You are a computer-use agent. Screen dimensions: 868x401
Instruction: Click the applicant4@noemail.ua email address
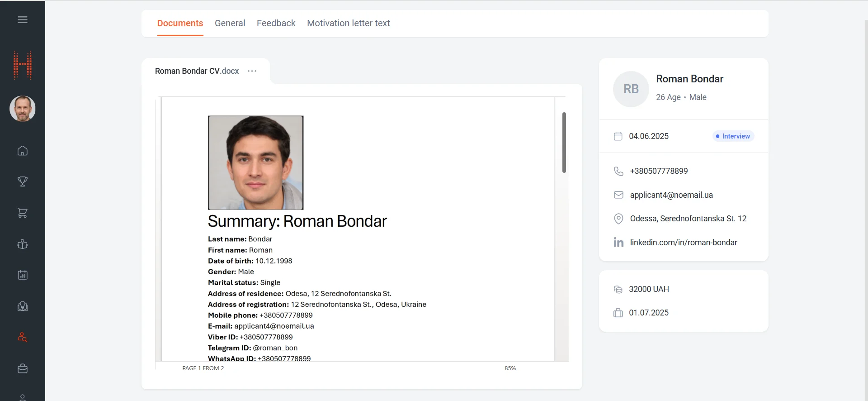[671, 195]
